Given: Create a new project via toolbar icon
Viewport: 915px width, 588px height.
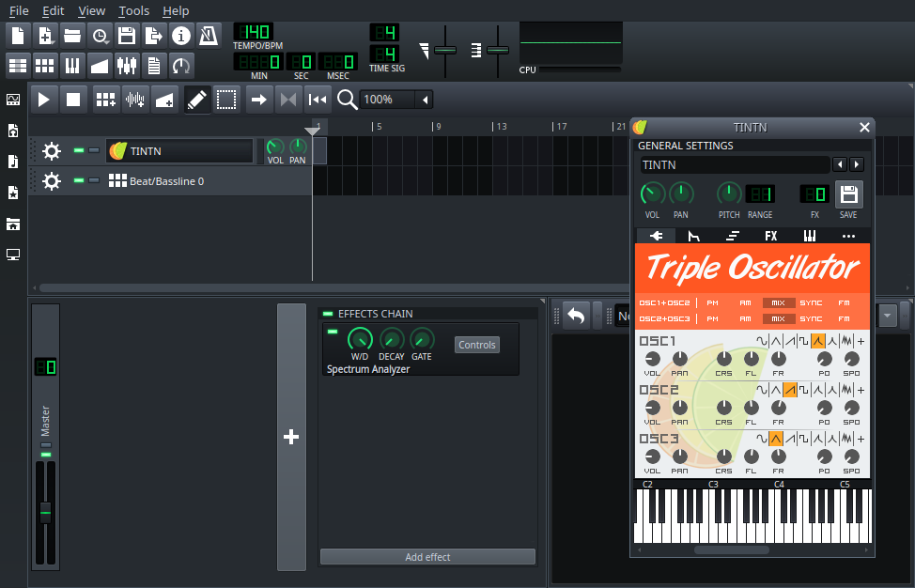Looking at the screenshot, I should [18, 37].
